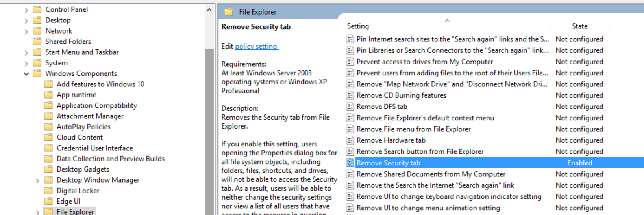Screen dimensions: 644x215
Task: Click the Cloud Content folder icon
Action: pyautogui.click(x=48, y=137)
